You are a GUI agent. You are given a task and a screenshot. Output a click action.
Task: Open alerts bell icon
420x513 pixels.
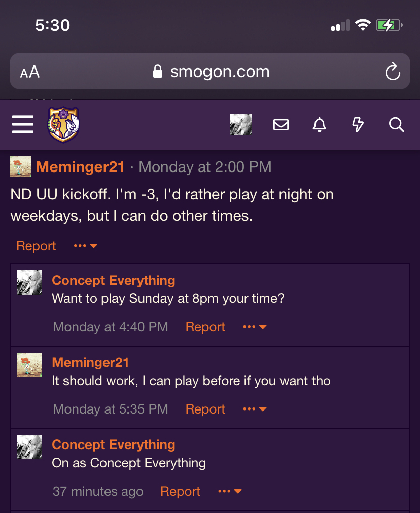pos(320,125)
